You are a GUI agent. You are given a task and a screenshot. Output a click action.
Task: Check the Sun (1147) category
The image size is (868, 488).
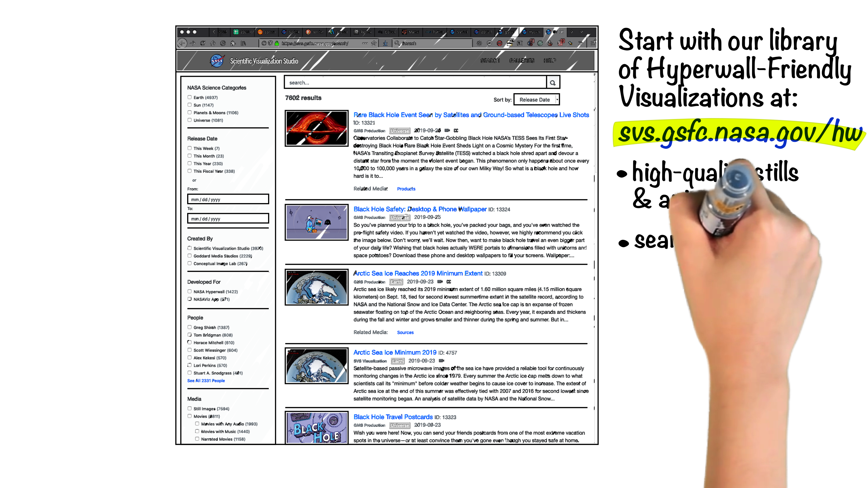189,105
